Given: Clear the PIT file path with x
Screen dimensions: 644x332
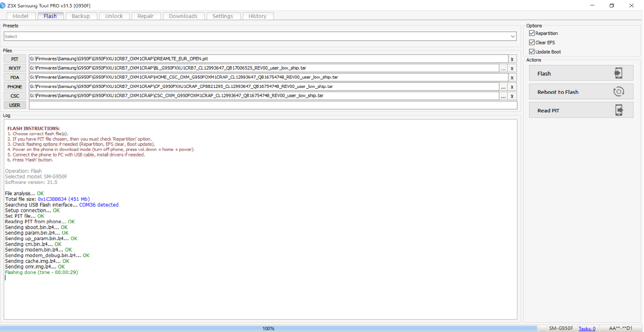Looking at the screenshot, I should 512,59.
